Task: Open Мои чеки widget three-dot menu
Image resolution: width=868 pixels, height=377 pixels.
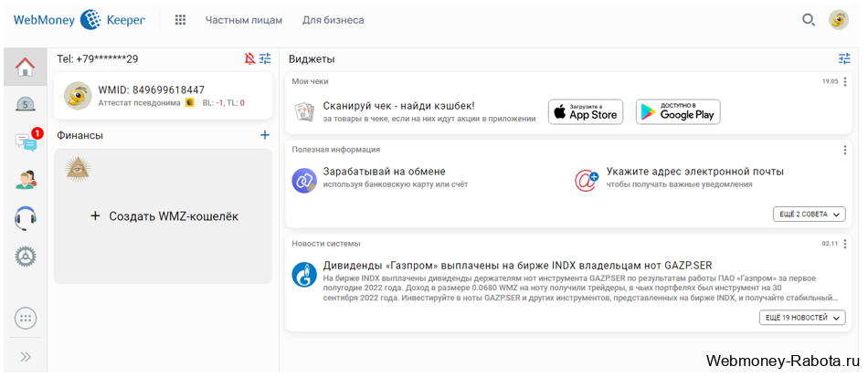Action: [845, 82]
